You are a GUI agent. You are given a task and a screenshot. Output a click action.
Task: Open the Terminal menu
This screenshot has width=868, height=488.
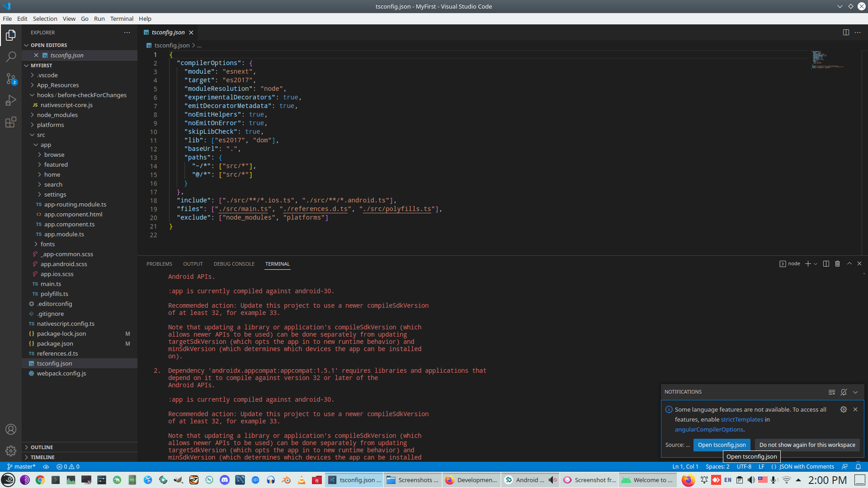(122, 19)
